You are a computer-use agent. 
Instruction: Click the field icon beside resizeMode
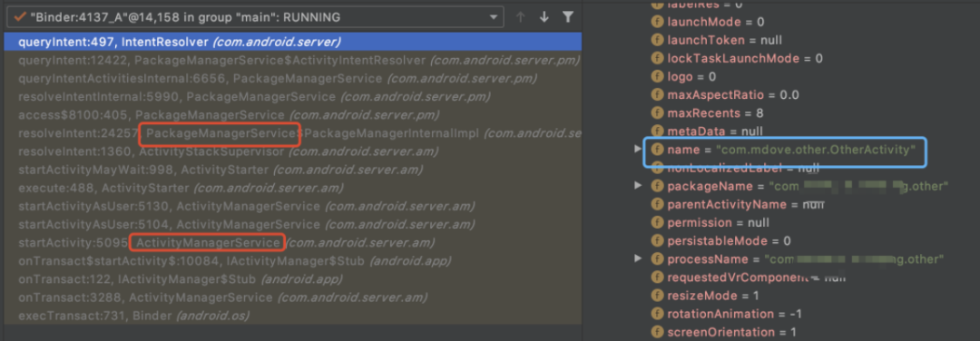657,296
